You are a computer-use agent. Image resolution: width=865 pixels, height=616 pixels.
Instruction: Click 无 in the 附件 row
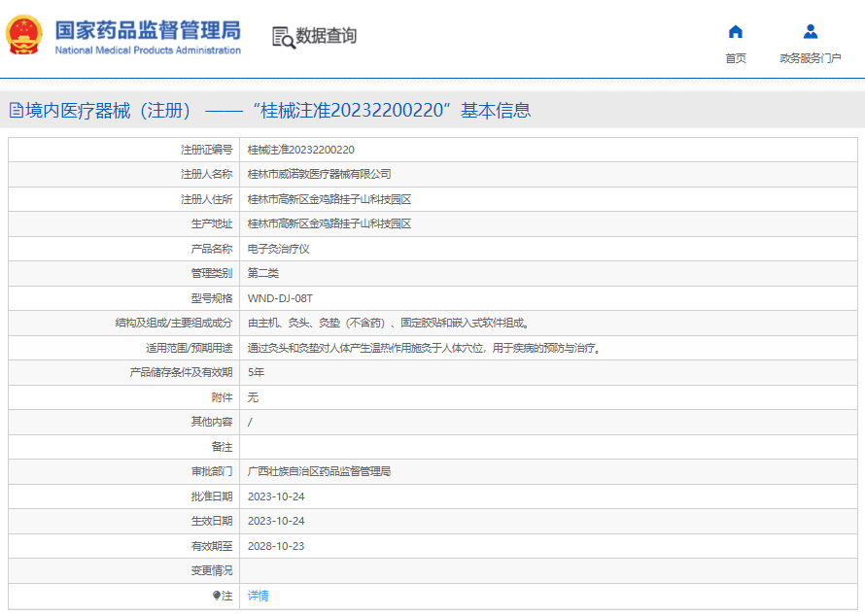tap(253, 397)
